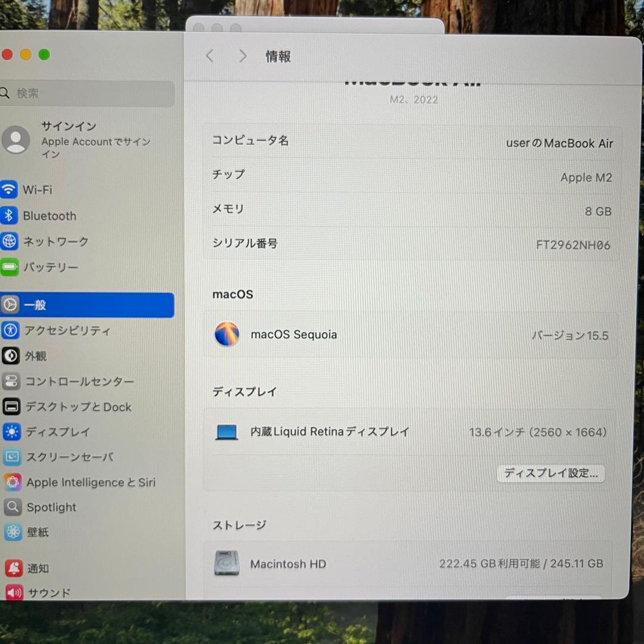644x644 pixels.
Task: Click the macOS Sequoia logo icon
Action: pyautogui.click(x=227, y=334)
